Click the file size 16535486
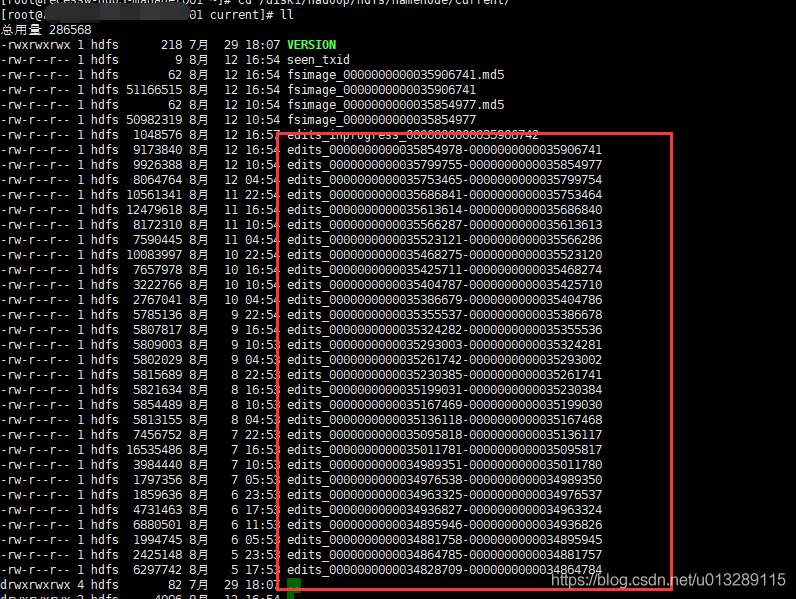 (x=154, y=450)
